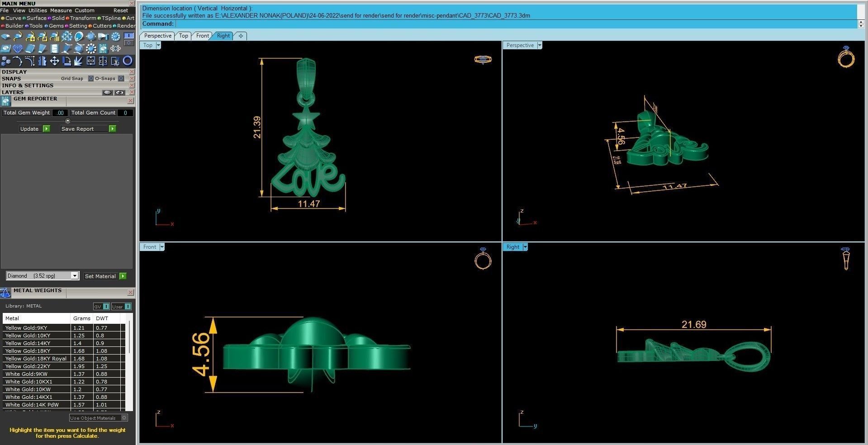868x445 pixels.
Task: Click the mirror profile tool icon
Action: coord(43,61)
